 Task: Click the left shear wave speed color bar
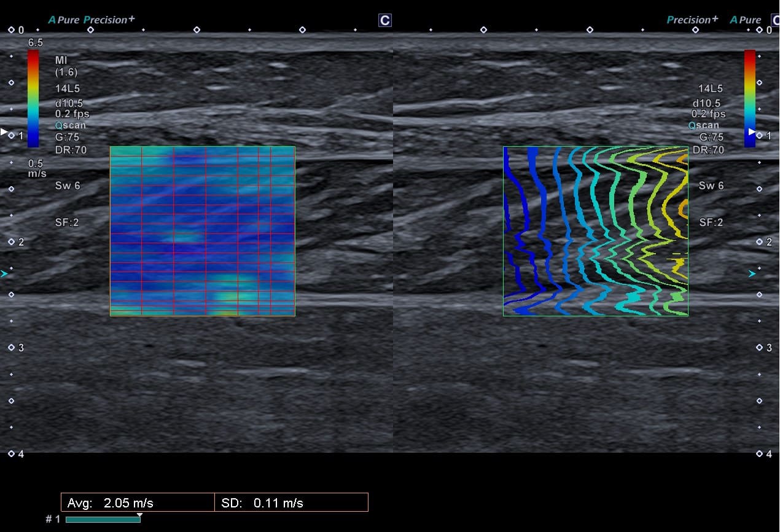pos(33,99)
